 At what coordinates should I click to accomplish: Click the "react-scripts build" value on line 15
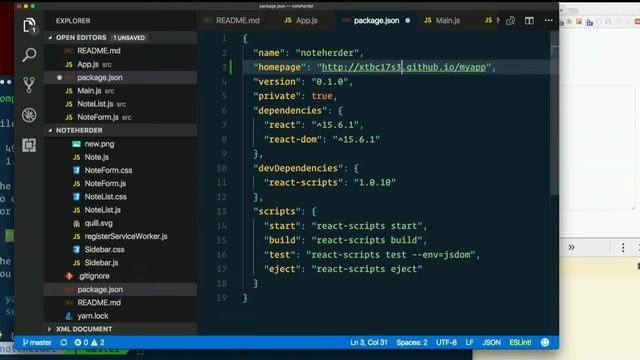click(366, 240)
